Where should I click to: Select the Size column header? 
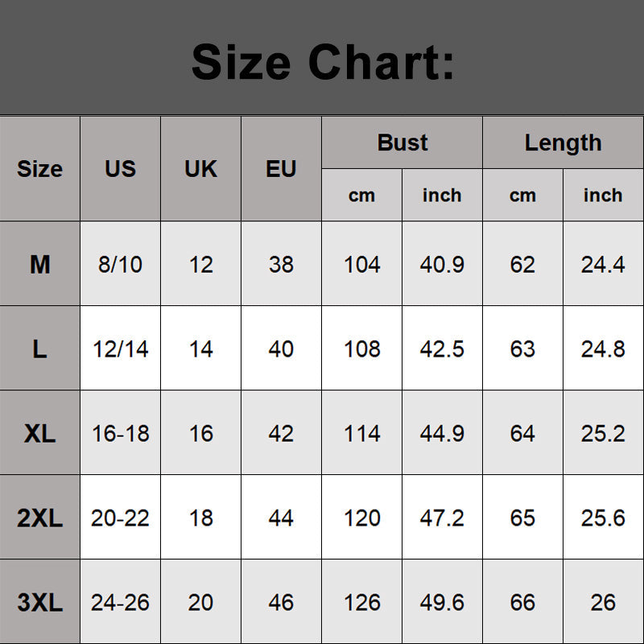coord(39,169)
